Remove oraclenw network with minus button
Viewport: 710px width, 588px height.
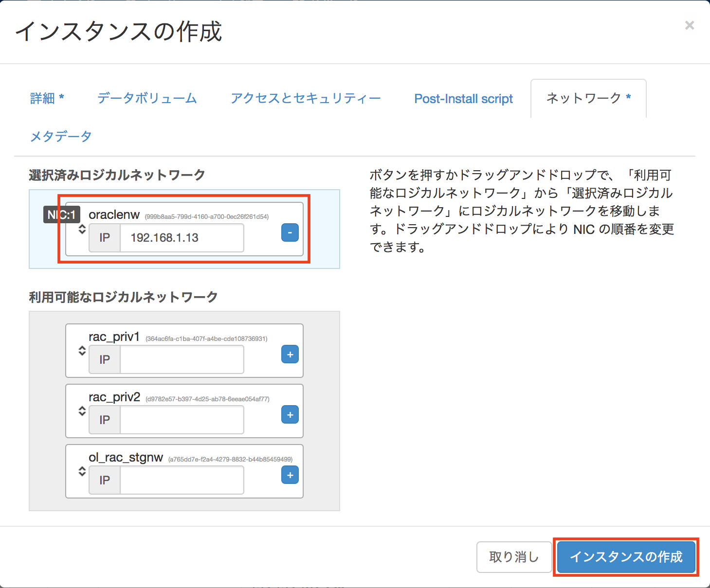290,233
